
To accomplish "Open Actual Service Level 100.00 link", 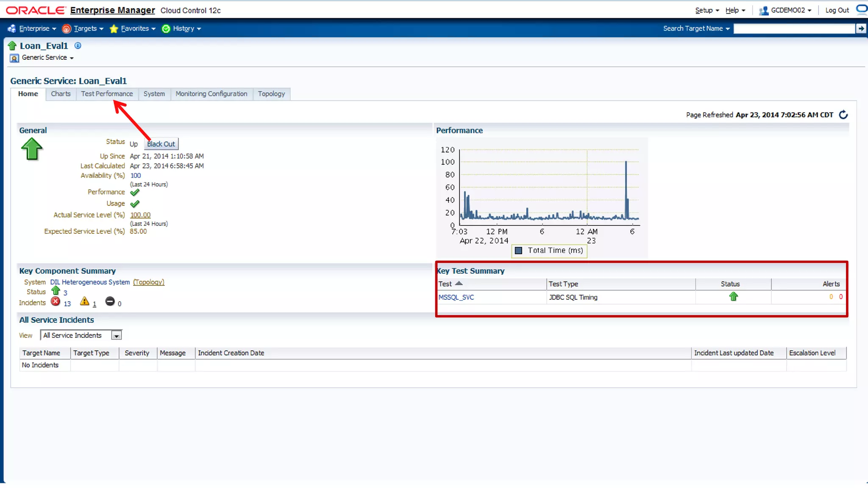I will (x=140, y=215).
